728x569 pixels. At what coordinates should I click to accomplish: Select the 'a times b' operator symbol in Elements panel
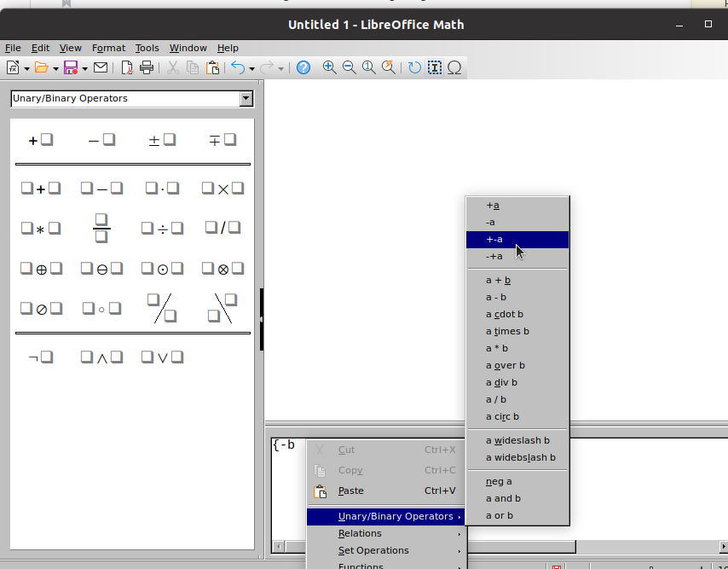tap(222, 188)
